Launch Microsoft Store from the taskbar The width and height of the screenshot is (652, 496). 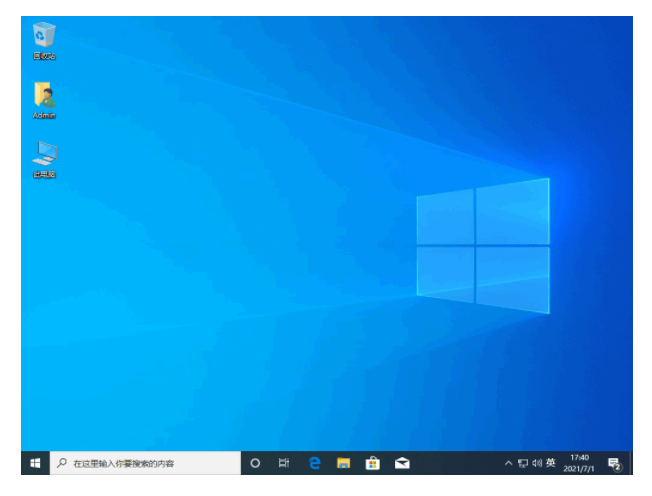tap(372, 463)
